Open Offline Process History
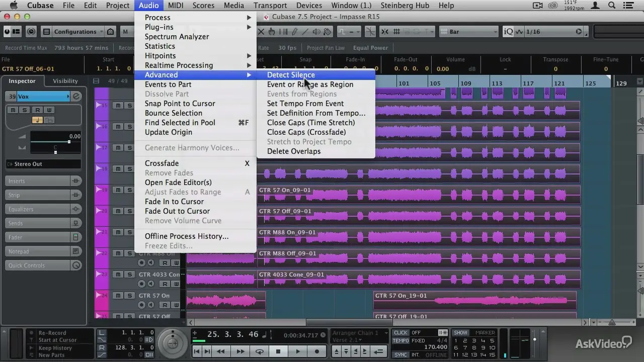The image size is (644, 362). coord(195,236)
